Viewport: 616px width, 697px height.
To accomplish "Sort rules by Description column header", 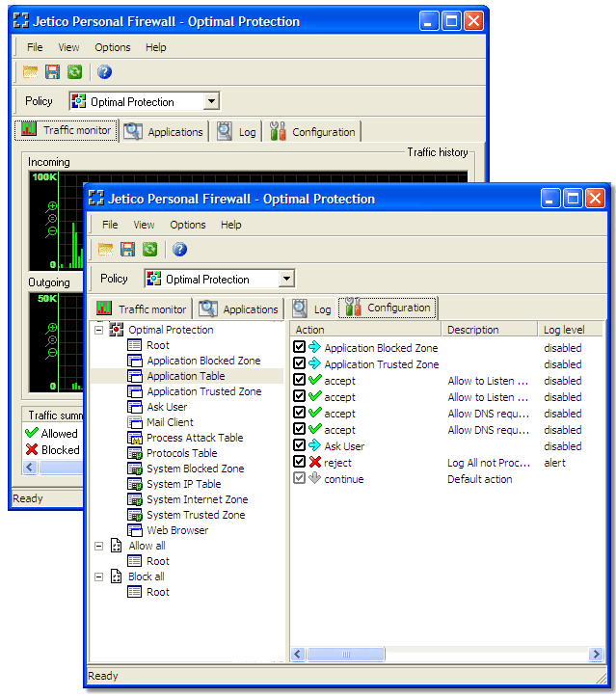I will (x=490, y=330).
